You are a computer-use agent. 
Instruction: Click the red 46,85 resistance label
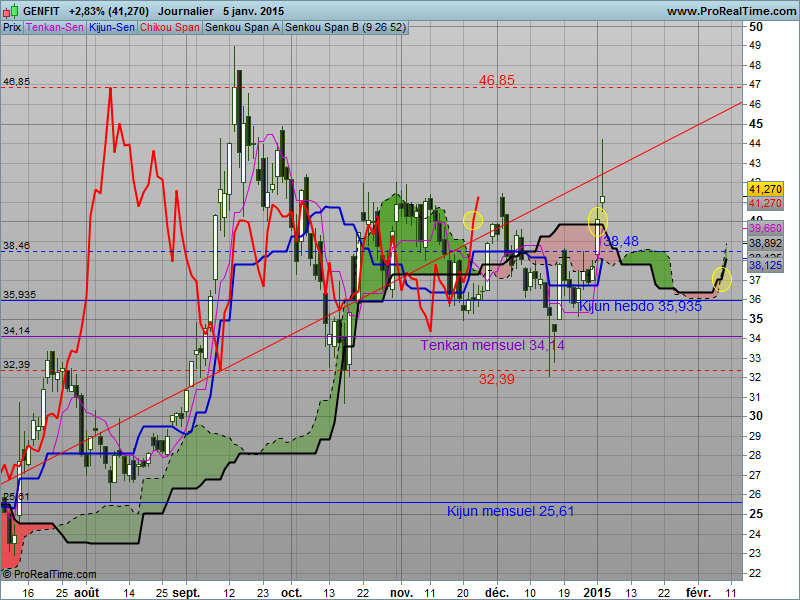point(496,80)
